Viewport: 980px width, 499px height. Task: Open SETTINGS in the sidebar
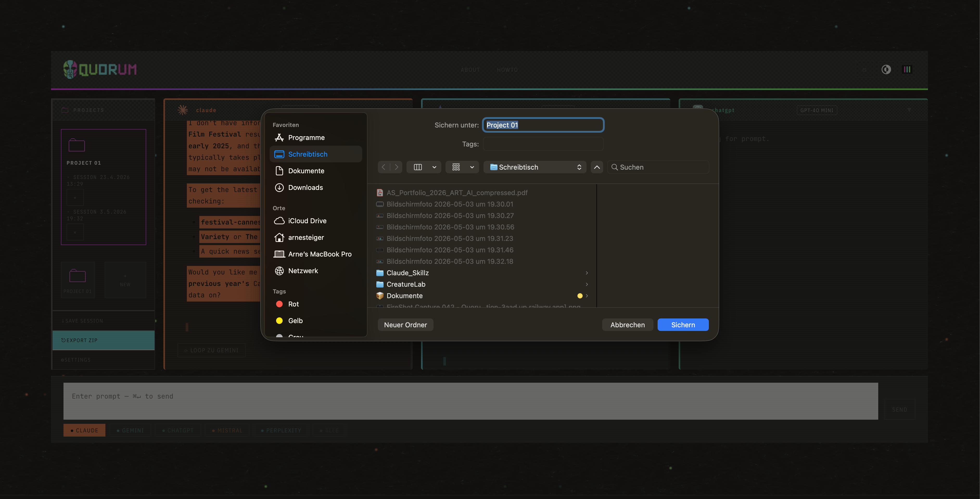click(x=104, y=360)
